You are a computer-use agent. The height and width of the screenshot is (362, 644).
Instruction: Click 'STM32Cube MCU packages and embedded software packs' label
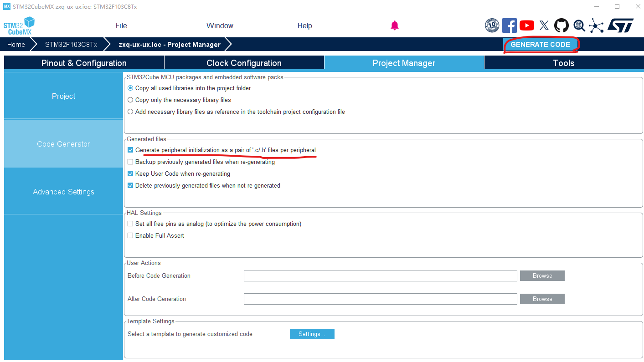pyautogui.click(x=205, y=77)
